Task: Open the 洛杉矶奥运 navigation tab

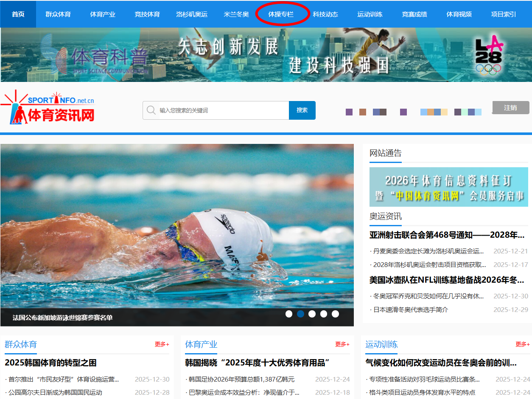Action: 192,14
